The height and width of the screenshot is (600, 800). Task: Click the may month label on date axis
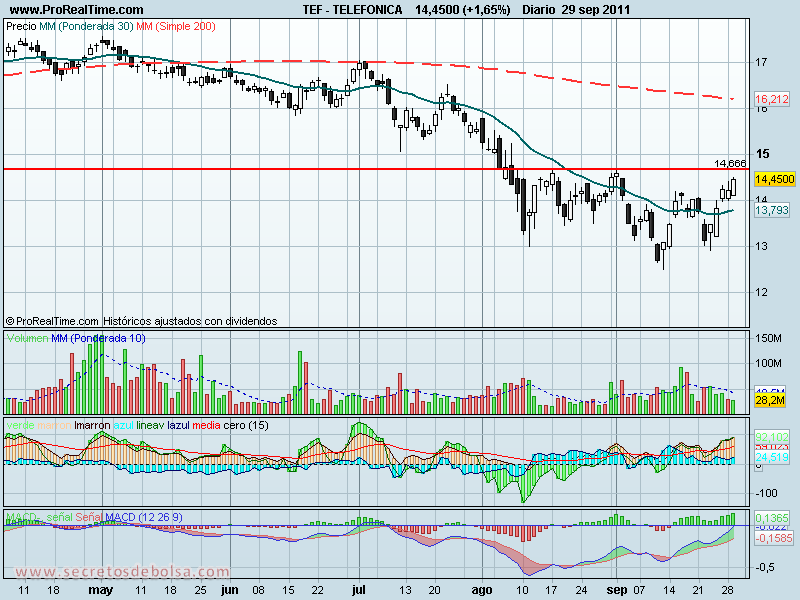[101, 590]
